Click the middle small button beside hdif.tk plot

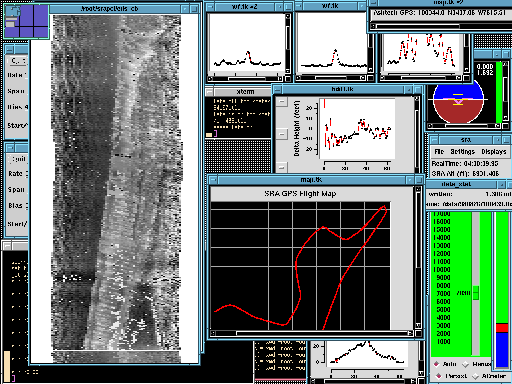click(x=282, y=134)
